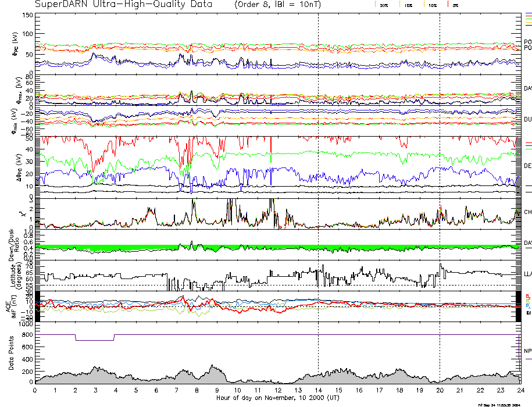
Task: Click the dashed vertical line at hour 14
Action: click(x=318, y=174)
